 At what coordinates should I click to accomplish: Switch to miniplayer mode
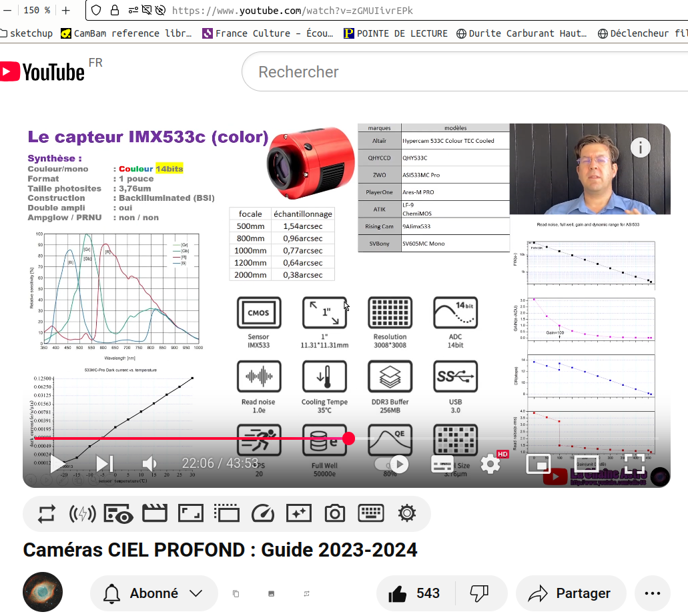(x=539, y=465)
